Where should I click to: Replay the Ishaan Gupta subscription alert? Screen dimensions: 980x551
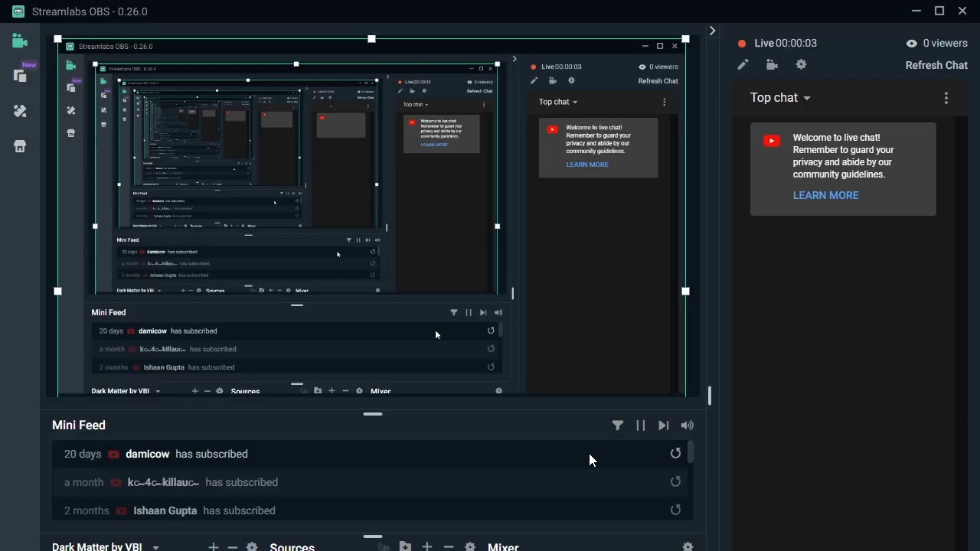[675, 510]
